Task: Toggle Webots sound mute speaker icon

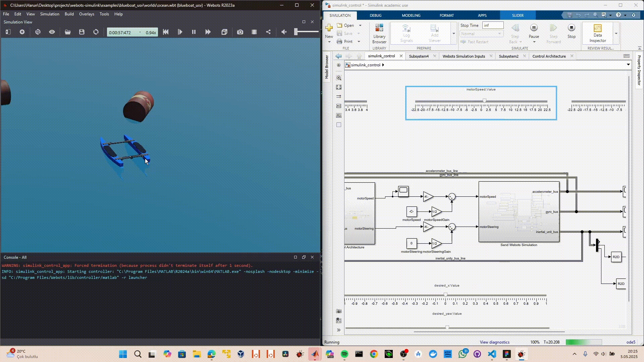Action: (x=284, y=32)
